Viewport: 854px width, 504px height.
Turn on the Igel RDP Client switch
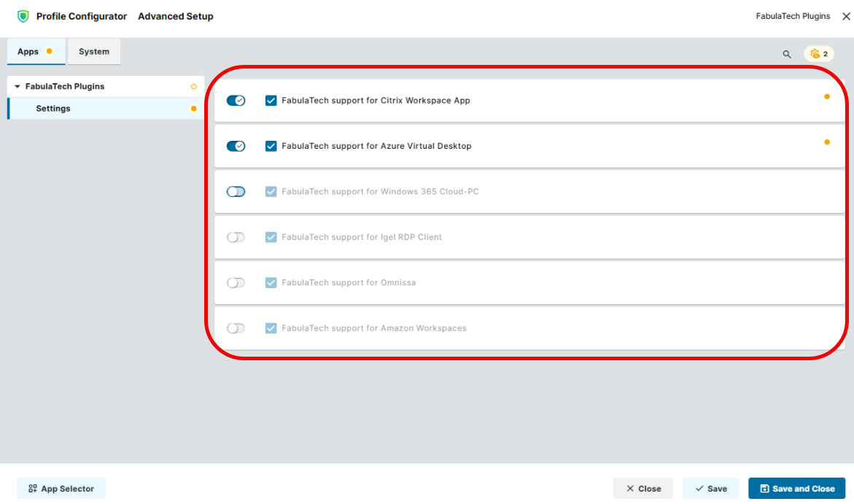236,237
